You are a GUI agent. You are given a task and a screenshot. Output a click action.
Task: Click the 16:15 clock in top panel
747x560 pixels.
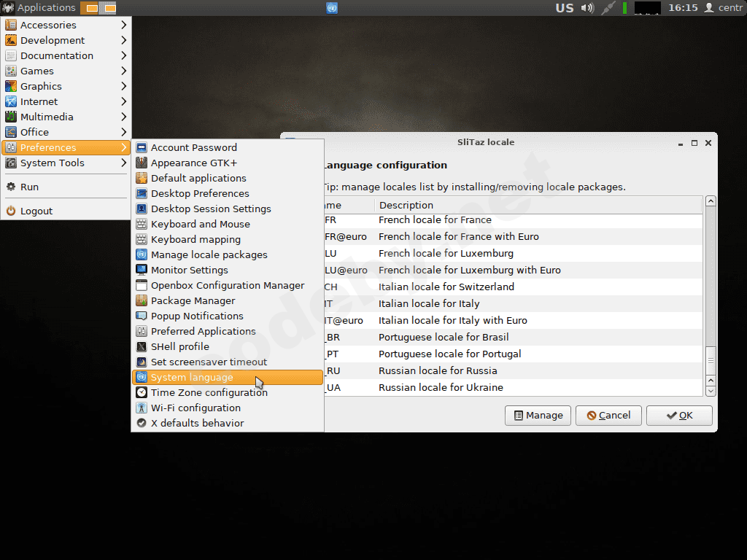[683, 7]
